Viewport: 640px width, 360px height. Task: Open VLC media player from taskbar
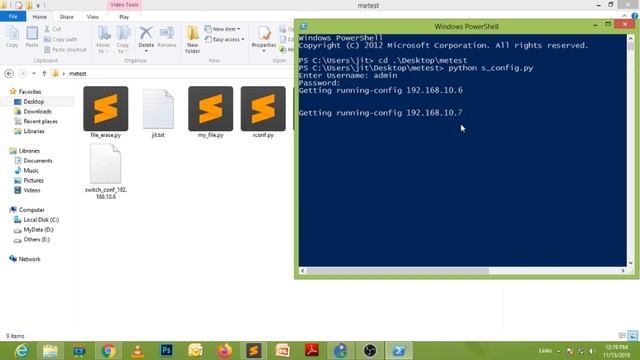138,351
